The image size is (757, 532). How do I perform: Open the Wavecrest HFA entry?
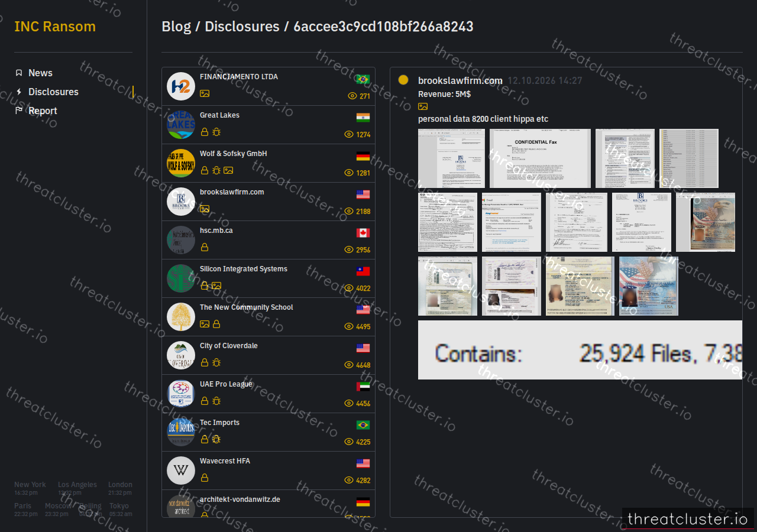tap(268, 471)
